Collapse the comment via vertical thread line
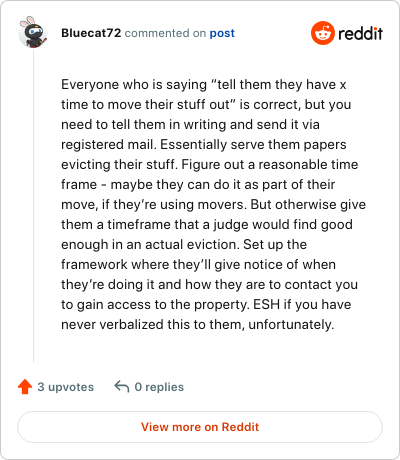The height and width of the screenshot is (460, 400). (x=33, y=206)
